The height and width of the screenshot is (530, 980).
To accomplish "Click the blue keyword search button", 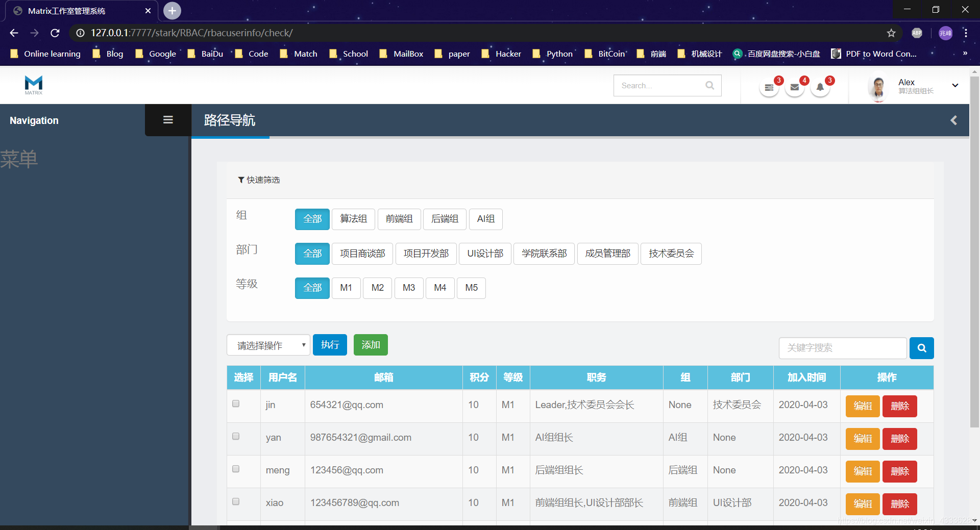I will click(922, 348).
